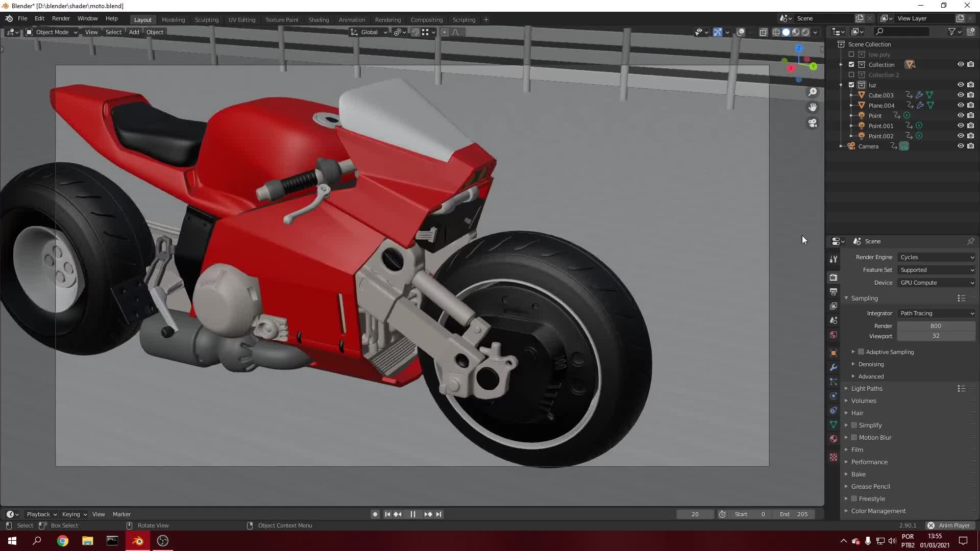The height and width of the screenshot is (551, 980).
Task: Click the camera view icon in viewport gizmos
Action: (x=813, y=123)
